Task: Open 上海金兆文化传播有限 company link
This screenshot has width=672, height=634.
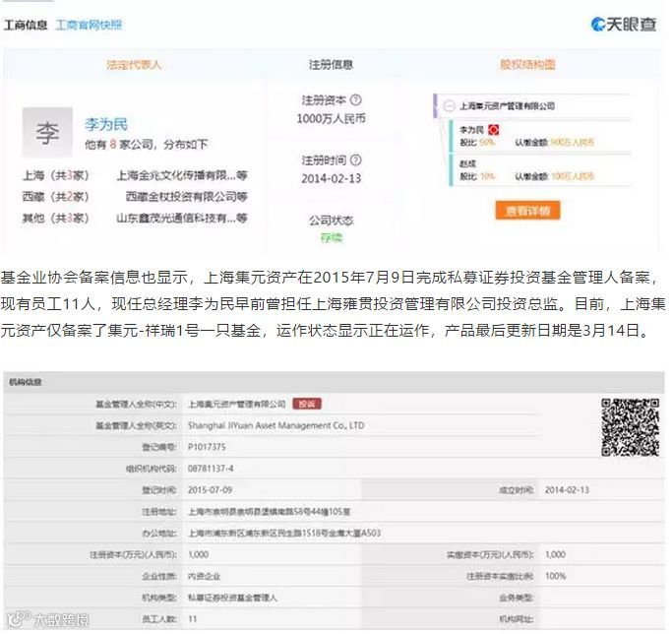Action: coord(182,175)
